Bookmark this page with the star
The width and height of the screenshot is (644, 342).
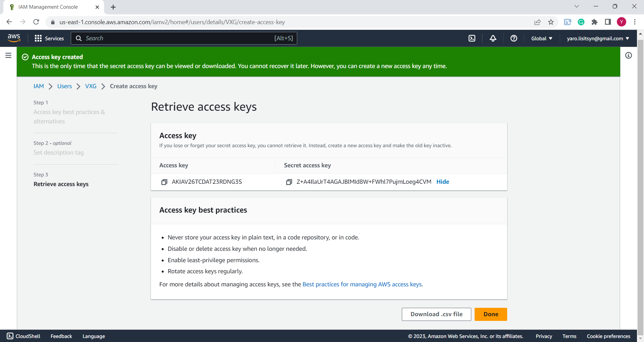coord(551,22)
